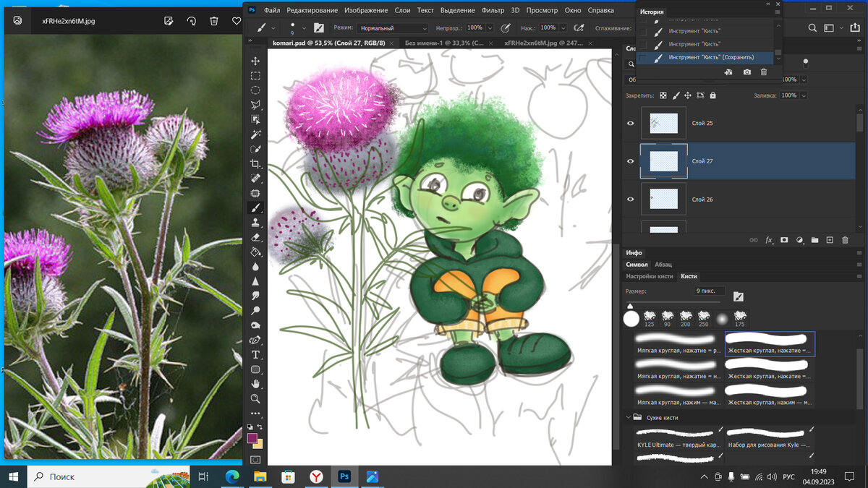Switch to the Абзац tab

pyautogui.click(x=663, y=265)
